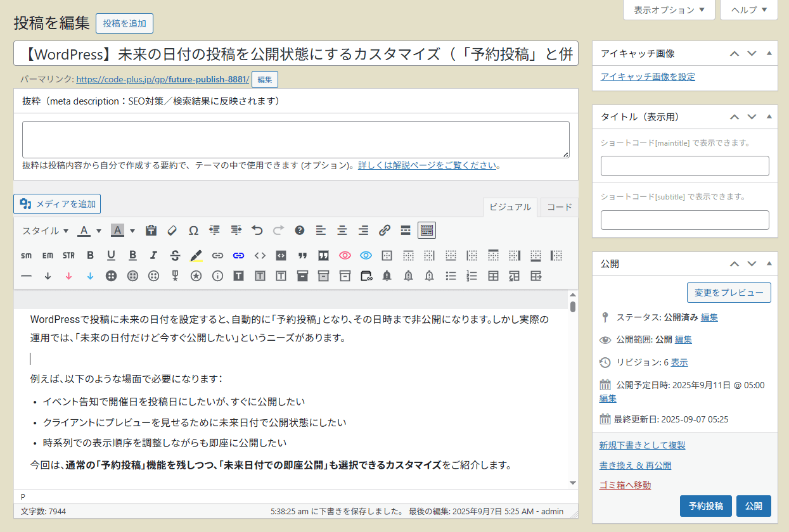
Task: Click the 予約投稿 button
Action: (x=705, y=506)
